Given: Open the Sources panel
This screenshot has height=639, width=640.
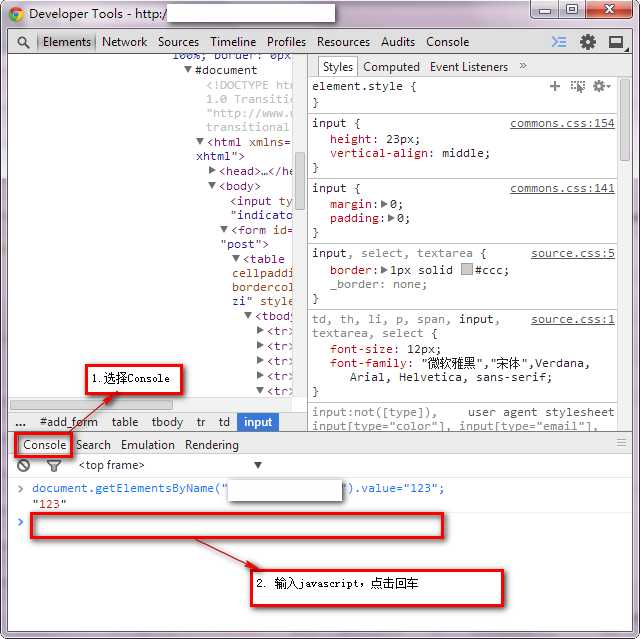Looking at the screenshot, I should click(178, 42).
